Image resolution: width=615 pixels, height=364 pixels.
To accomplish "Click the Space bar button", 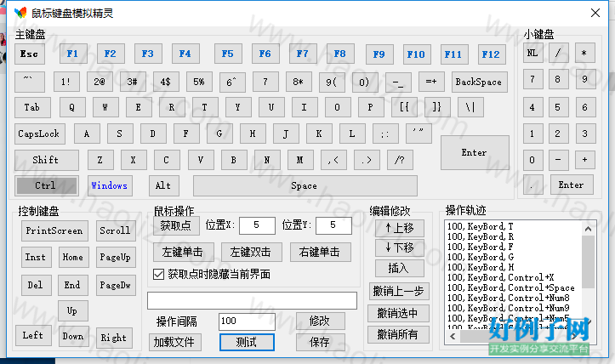I will tap(305, 185).
